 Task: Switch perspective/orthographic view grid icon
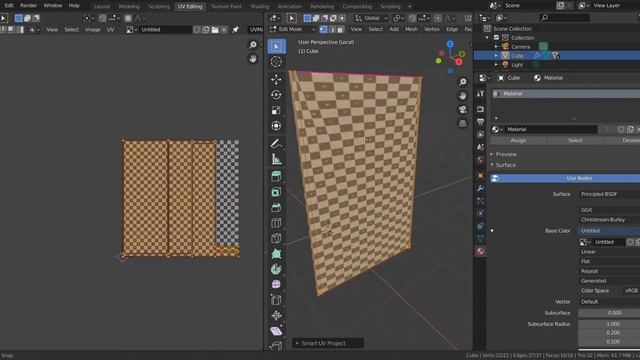[x=462, y=123]
